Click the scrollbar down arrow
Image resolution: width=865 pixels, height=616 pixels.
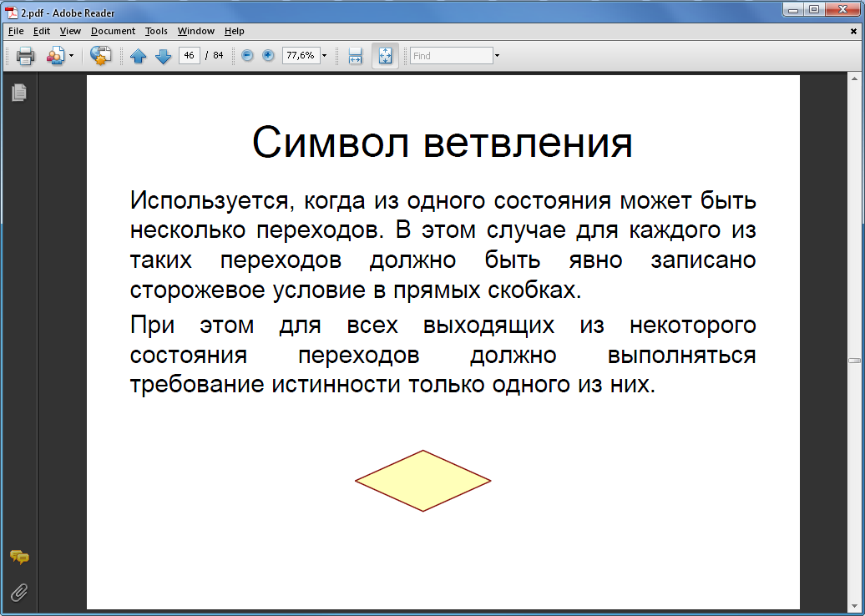[854, 606]
